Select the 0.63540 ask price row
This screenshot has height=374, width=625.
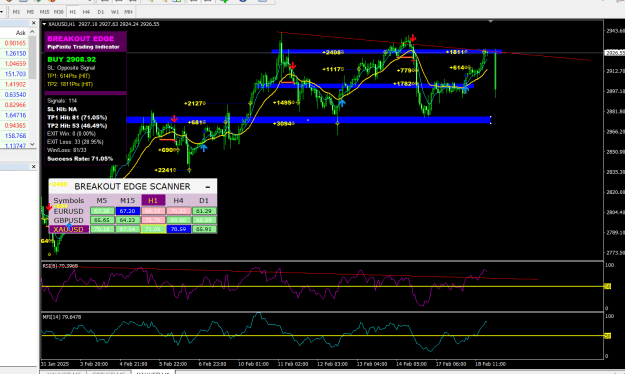point(15,95)
